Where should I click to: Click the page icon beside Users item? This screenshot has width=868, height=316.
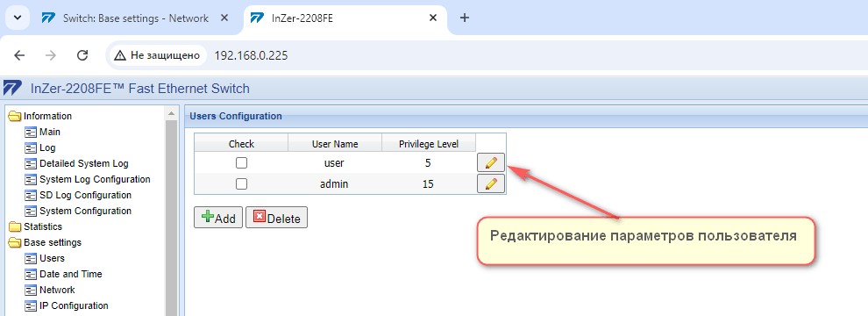[30, 258]
